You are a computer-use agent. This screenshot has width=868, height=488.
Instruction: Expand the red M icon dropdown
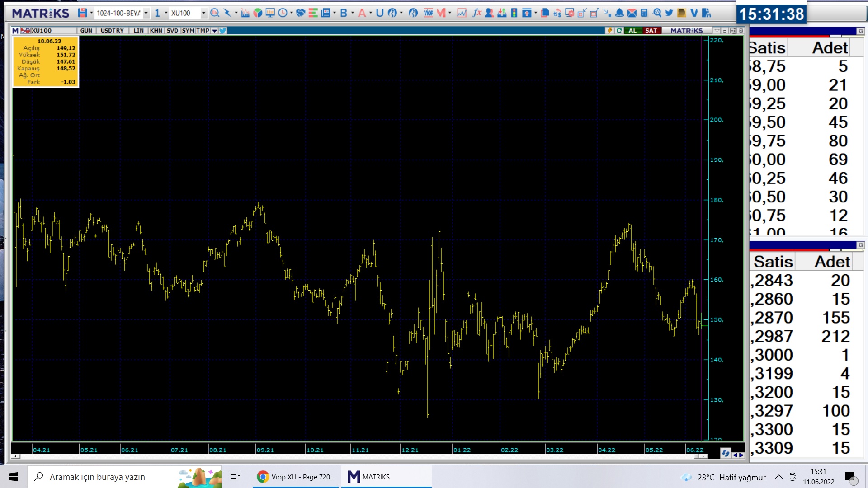coord(449,13)
